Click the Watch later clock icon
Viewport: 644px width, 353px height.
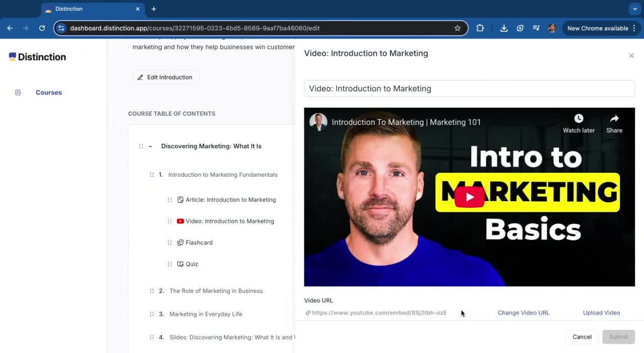(579, 119)
